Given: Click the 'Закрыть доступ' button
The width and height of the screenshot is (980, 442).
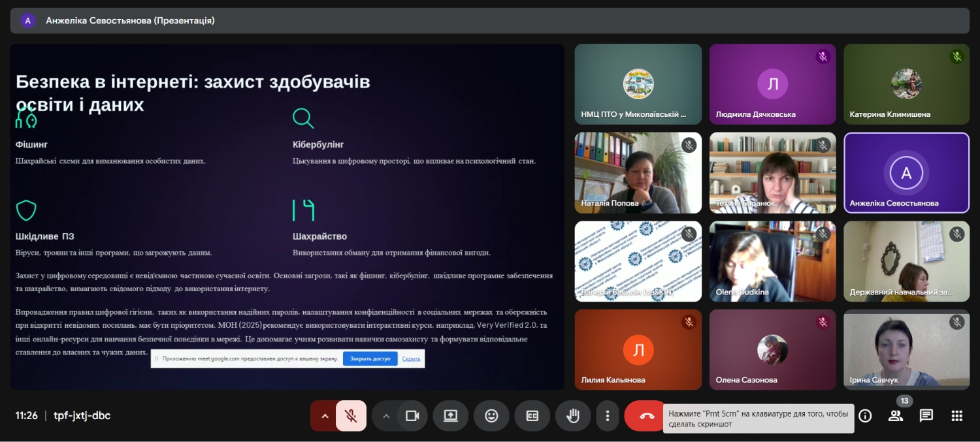Looking at the screenshot, I should tap(370, 358).
